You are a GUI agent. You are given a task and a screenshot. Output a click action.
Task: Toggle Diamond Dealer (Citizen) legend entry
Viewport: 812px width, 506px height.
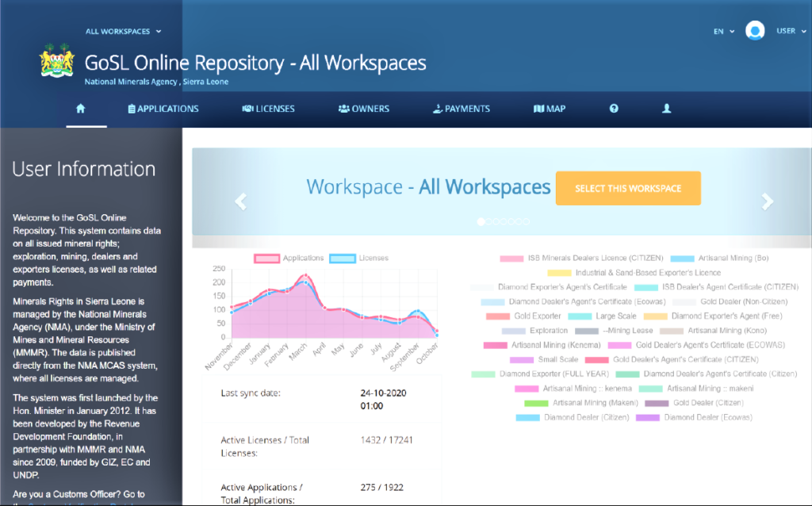point(573,417)
